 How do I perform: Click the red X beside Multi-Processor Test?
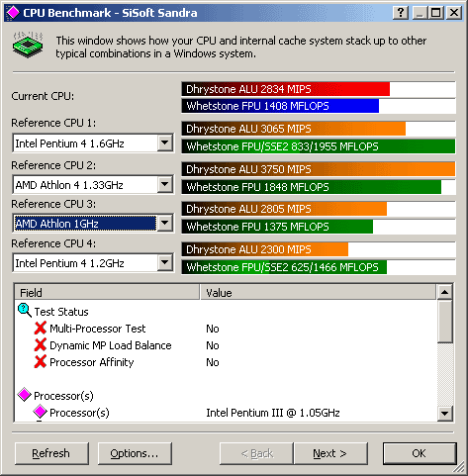click(x=41, y=328)
